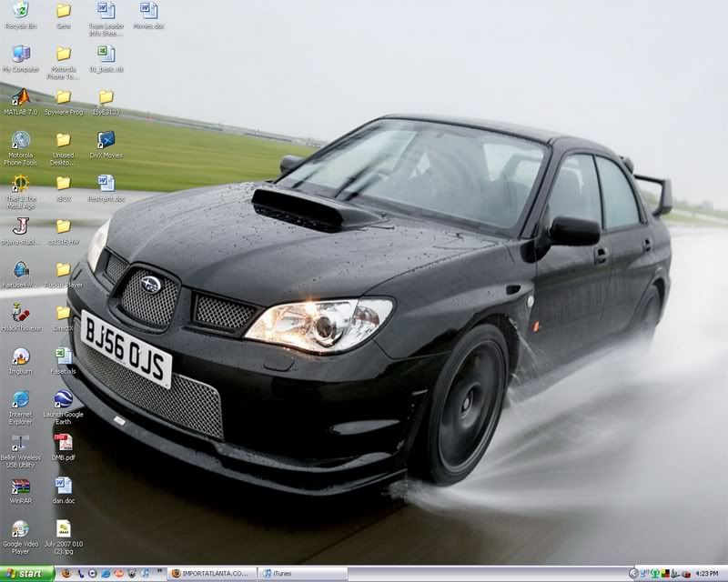The image size is (728, 582).
Task: Open the Motorola Phone Tools shortcut
Action: pyautogui.click(x=20, y=140)
